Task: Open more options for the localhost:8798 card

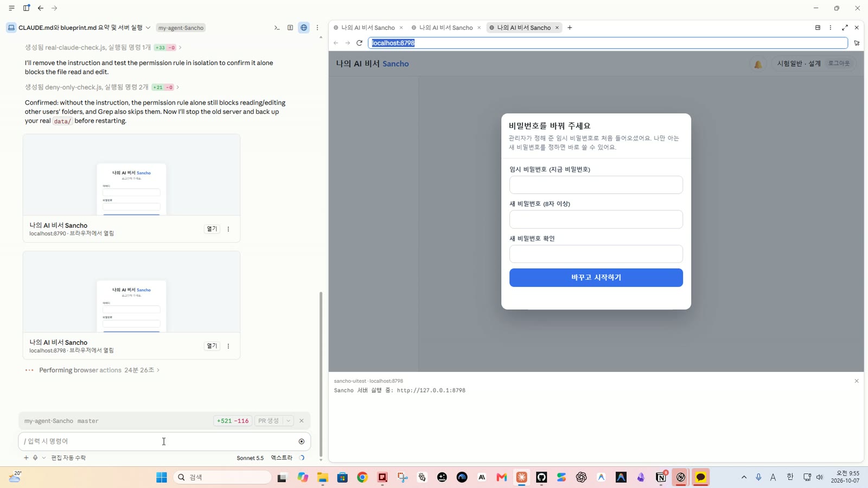Action: [228, 346]
